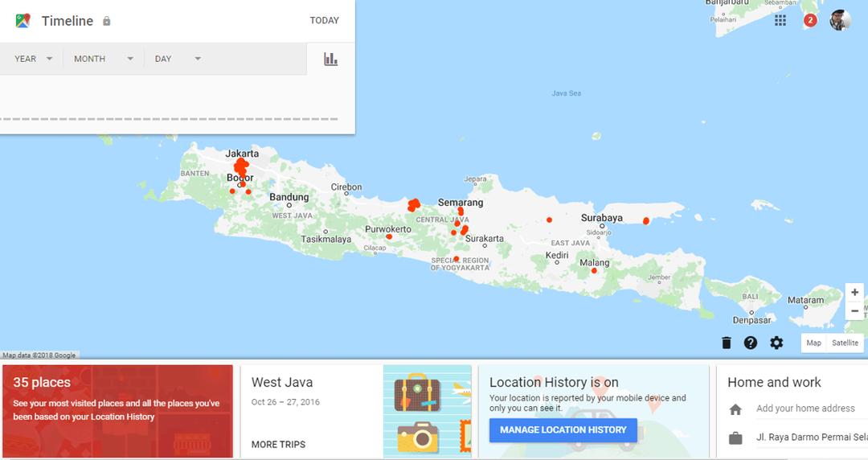Open the 35 places card

point(117,411)
